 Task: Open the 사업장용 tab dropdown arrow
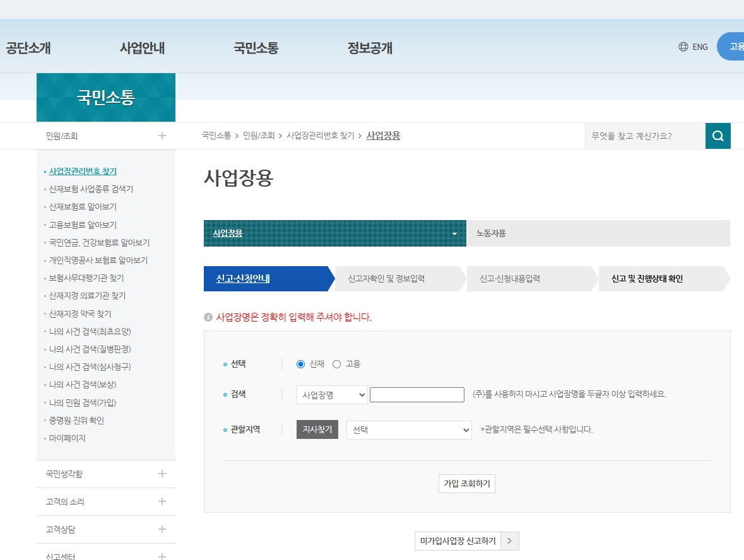coord(454,234)
